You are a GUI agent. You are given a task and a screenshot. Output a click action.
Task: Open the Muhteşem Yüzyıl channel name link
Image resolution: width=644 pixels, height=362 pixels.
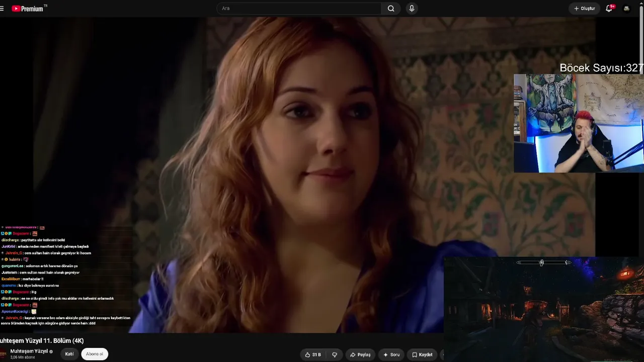coord(29,351)
